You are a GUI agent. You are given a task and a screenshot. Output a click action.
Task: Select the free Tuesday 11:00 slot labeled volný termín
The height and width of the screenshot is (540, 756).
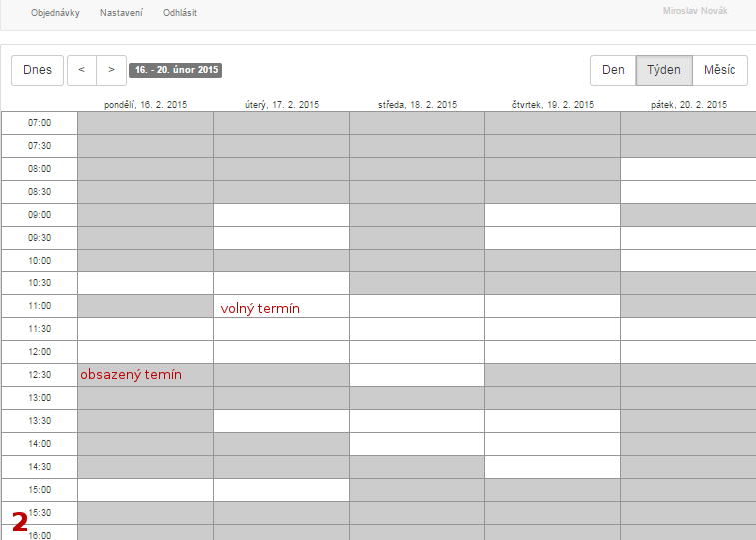[x=281, y=306]
